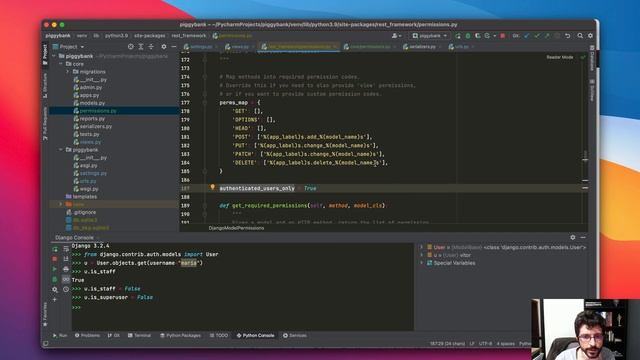Hide the Project panel with minus icon

point(173,47)
